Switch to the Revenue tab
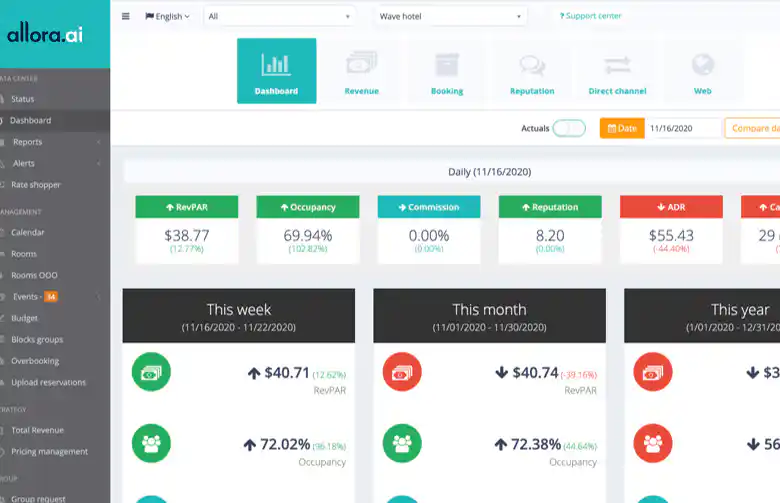 click(362, 71)
